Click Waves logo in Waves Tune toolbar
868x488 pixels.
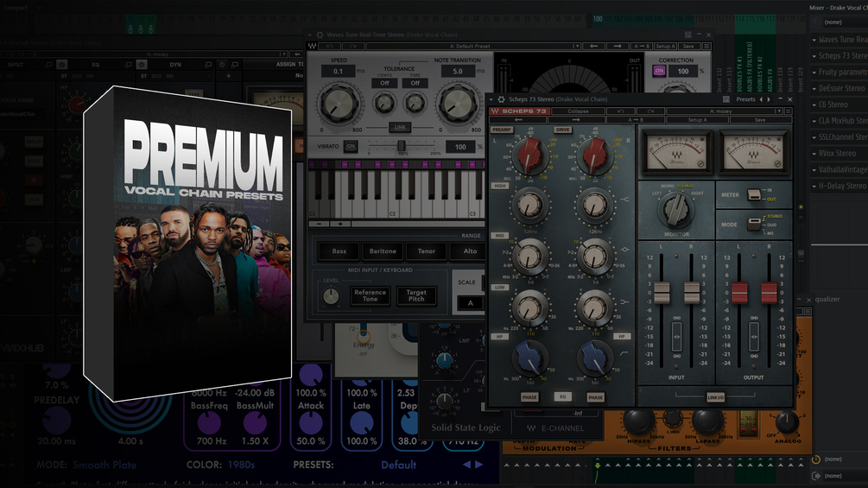click(x=312, y=47)
